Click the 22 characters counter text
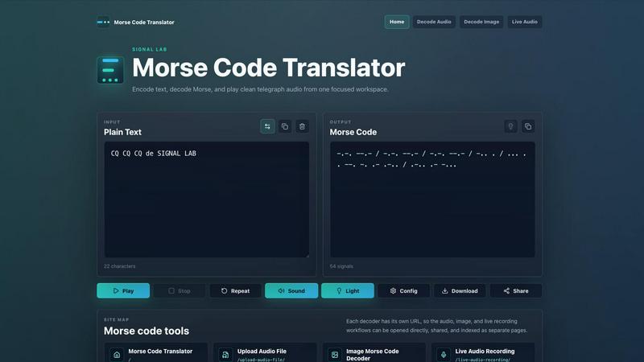 point(119,266)
